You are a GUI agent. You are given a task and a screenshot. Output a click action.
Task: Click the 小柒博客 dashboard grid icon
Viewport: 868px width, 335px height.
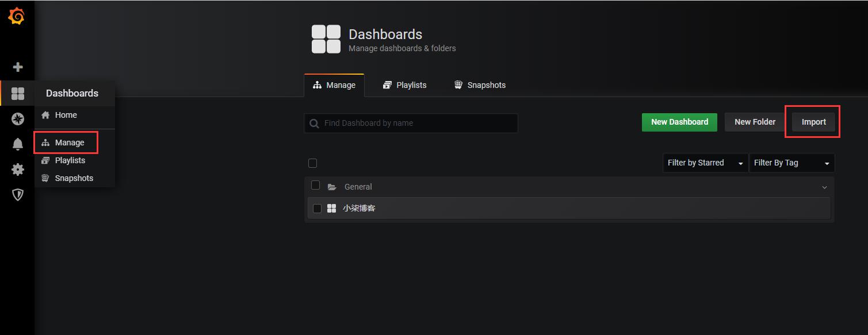click(331, 208)
